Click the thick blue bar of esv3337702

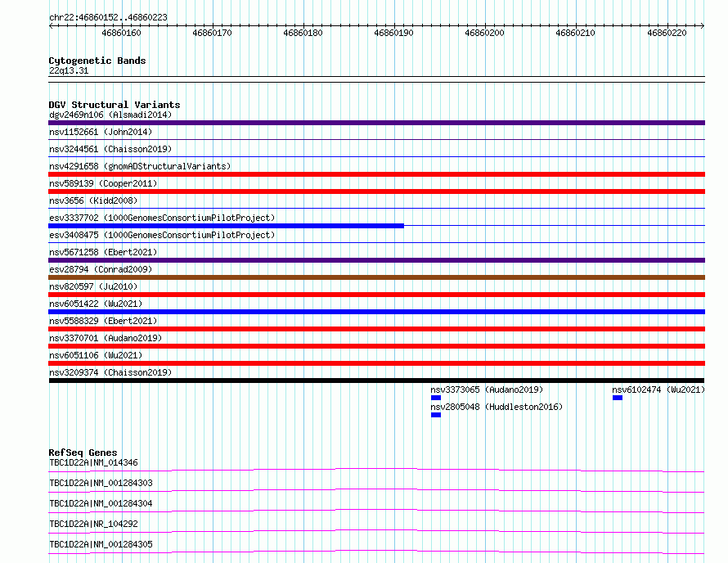[226, 226]
